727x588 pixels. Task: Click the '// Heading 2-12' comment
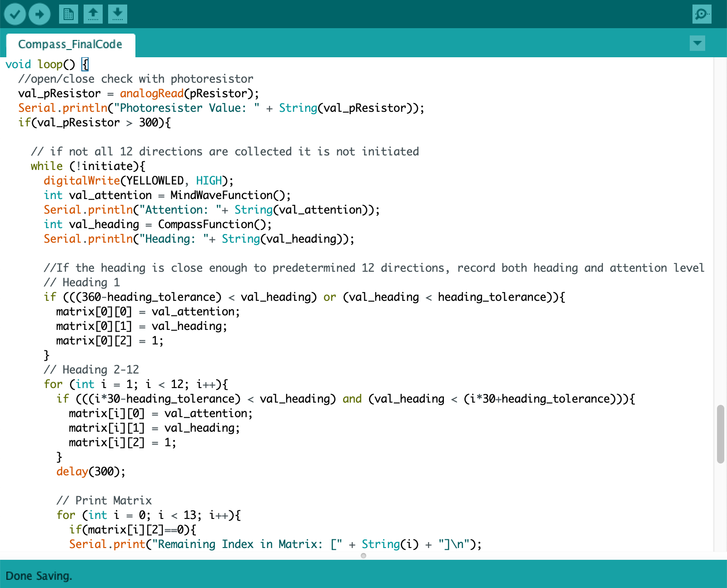(91, 370)
